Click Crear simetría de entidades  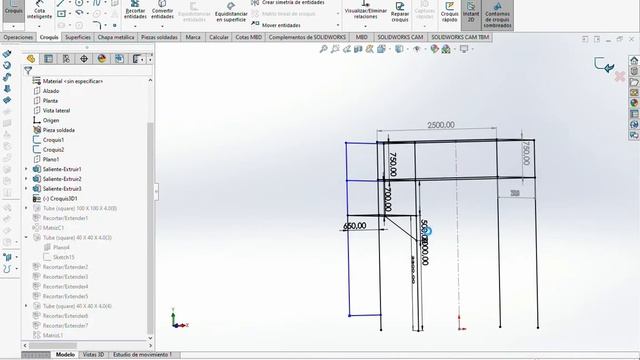coord(288,2)
